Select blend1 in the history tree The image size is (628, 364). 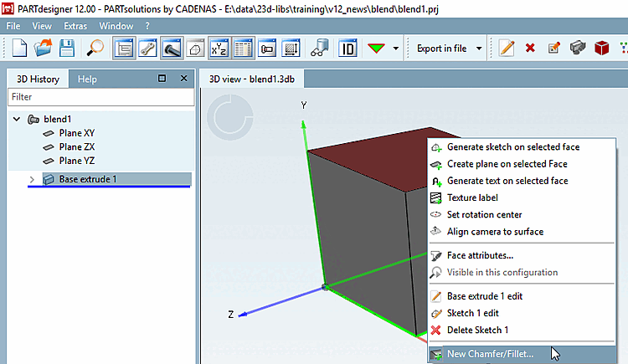[x=57, y=120]
